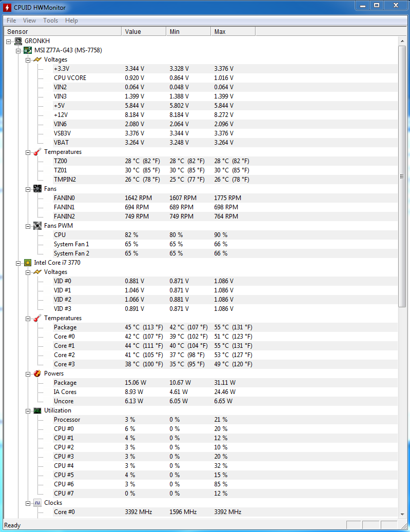The width and height of the screenshot is (410, 532).
Task: Click the Sensor column header
Action: pos(63,32)
